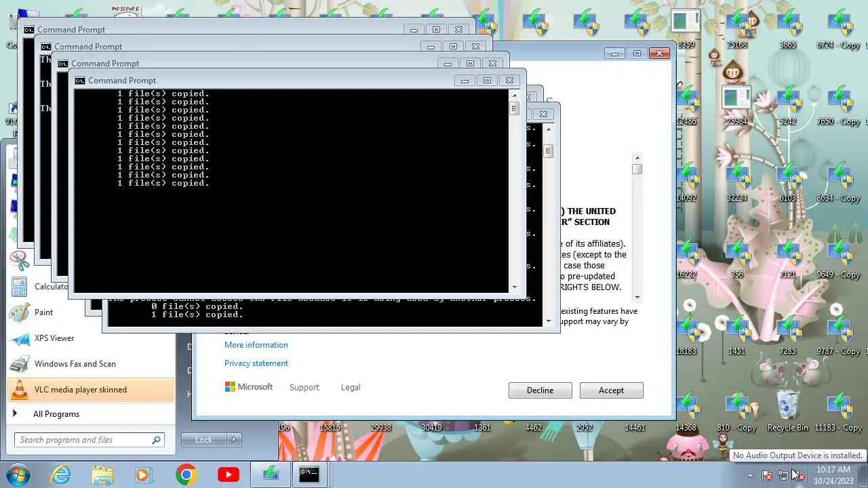Open the clock showing 10:17 AM
The height and width of the screenshot is (488, 868).
(x=833, y=474)
